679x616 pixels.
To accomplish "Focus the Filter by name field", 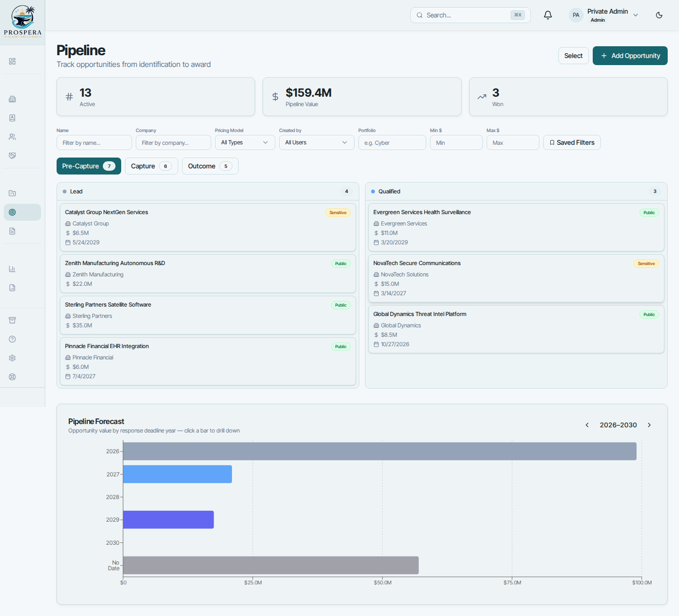I will (94, 142).
